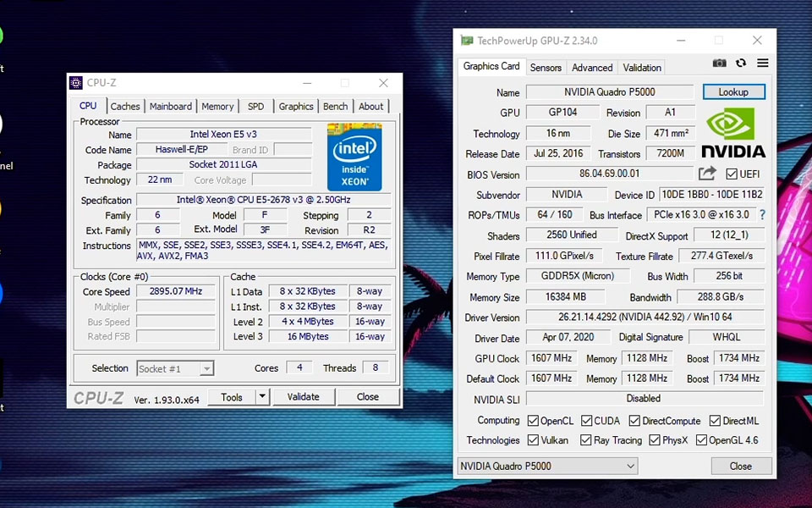
Task: Click the Device ID field 10DE 1BB0
Action: [x=712, y=195]
